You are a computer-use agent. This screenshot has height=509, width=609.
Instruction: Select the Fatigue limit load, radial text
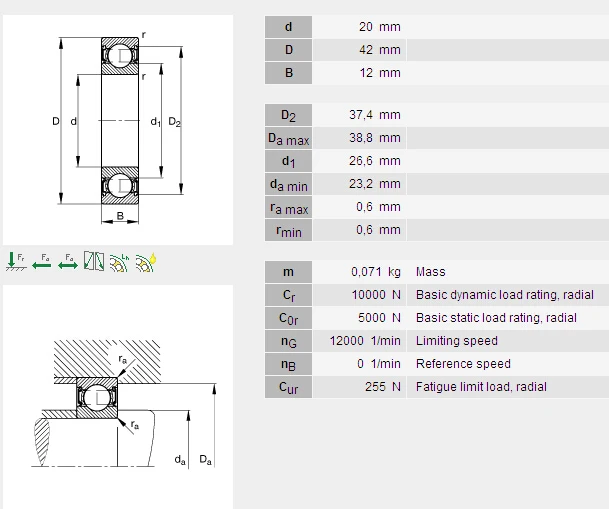tap(481, 387)
